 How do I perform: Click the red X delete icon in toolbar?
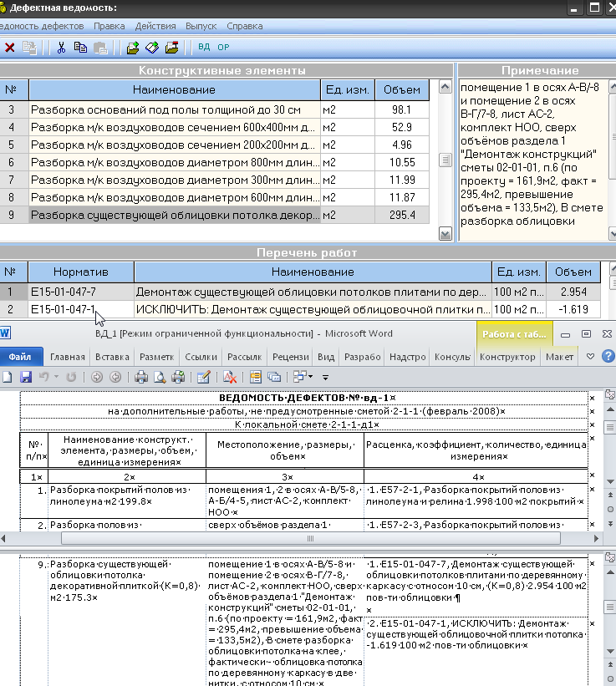(x=9, y=48)
